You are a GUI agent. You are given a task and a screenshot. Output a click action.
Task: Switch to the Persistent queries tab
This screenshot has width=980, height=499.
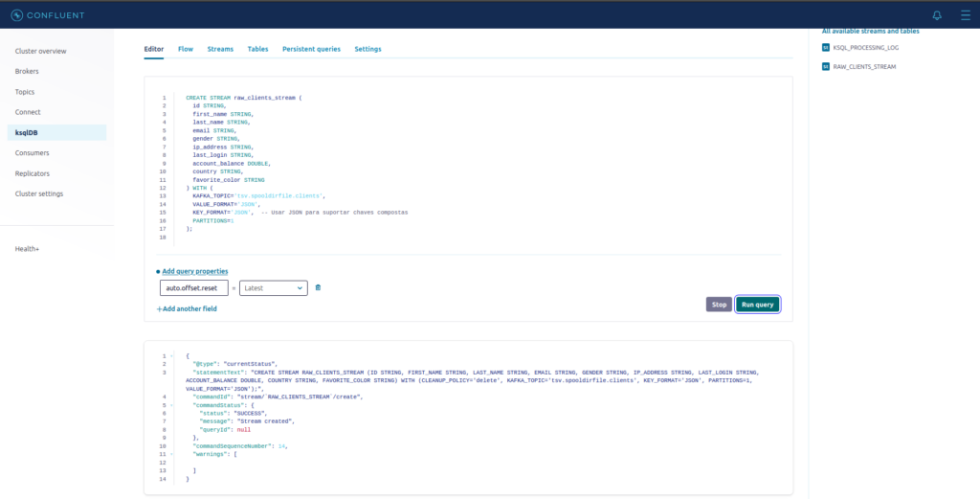311,49
